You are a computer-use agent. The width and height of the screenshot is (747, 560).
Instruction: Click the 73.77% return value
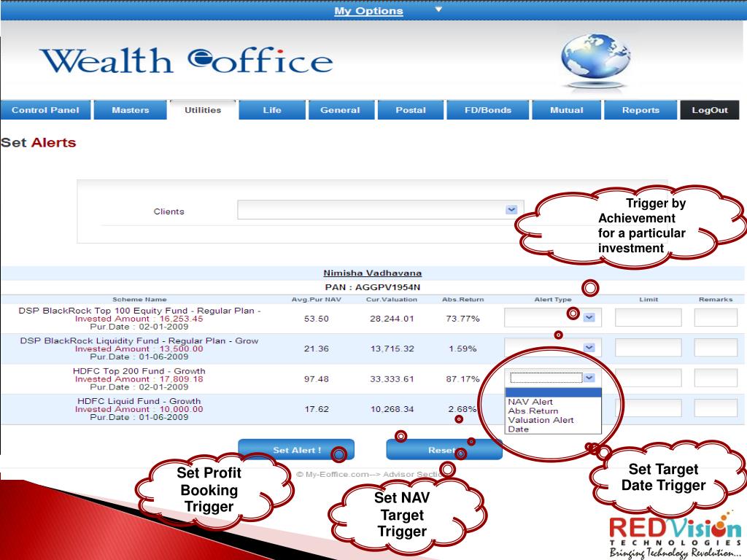[462, 319]
